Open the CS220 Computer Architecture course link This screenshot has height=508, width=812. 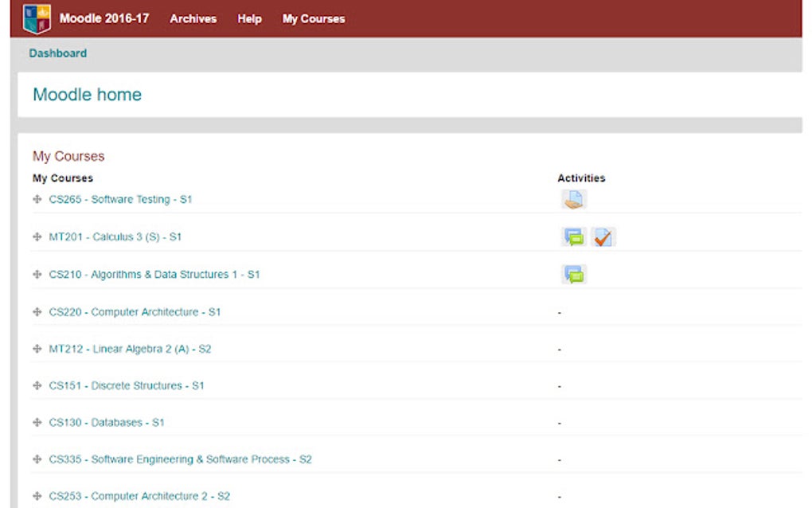click(137, 311)
